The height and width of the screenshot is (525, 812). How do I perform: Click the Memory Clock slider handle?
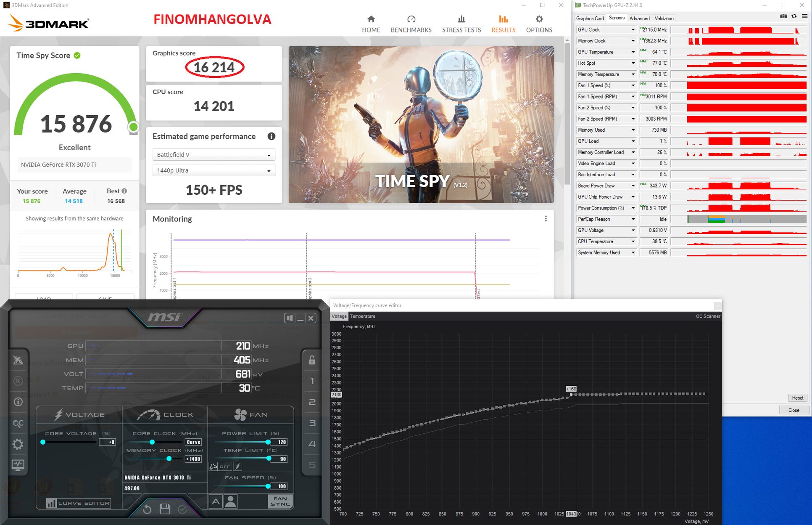pos(169,459)
